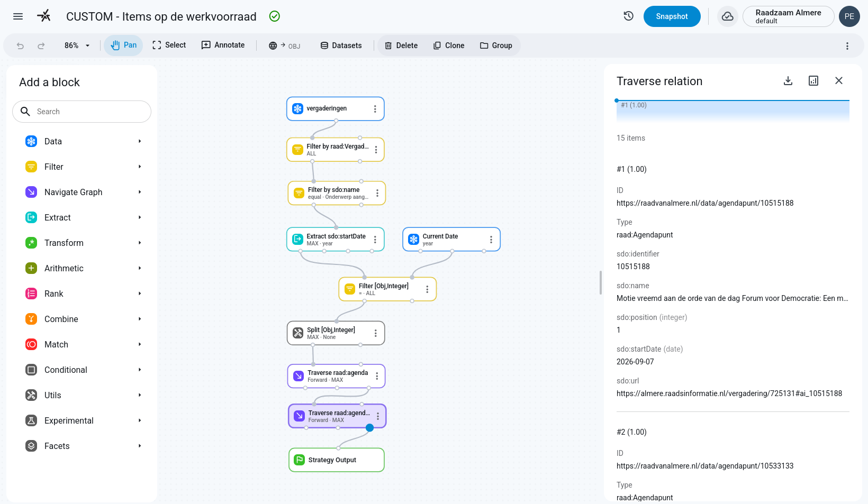Open the PE user avatar menu

[849, 16]
